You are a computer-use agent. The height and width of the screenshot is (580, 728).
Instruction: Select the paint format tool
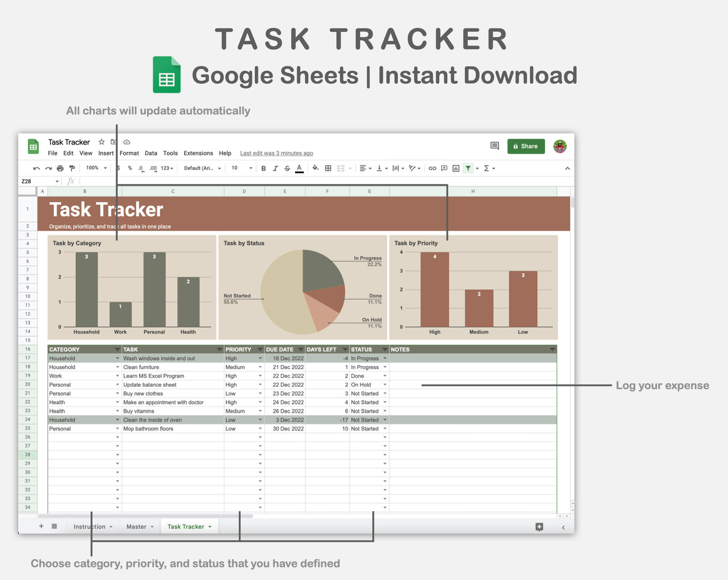[72, 168]
